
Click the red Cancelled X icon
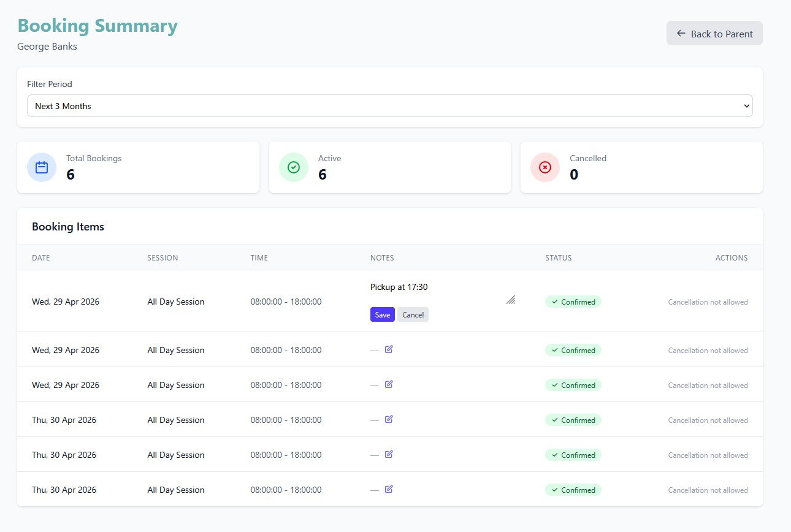tap(545, 167)
